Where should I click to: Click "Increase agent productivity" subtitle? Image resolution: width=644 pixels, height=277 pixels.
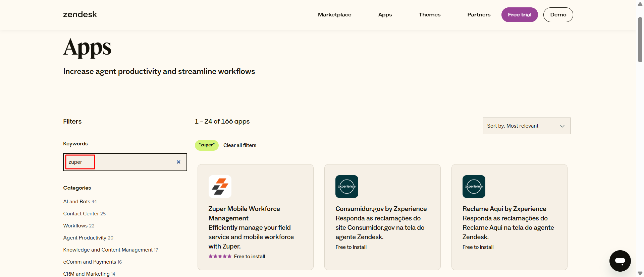tap(159, 71)
